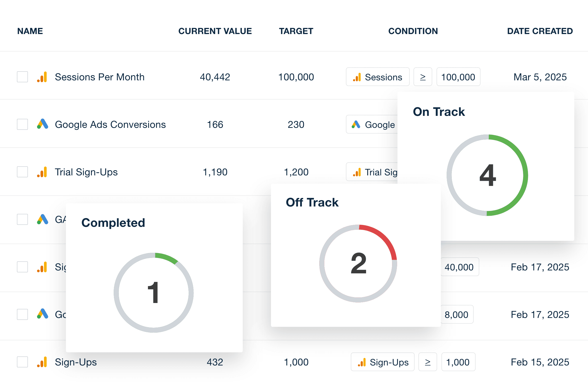This screenshot has width=588, height=388.
Task: Open the ≥ operator dropdown in the Sign-Ups row
Action: [x=427, y=362]
